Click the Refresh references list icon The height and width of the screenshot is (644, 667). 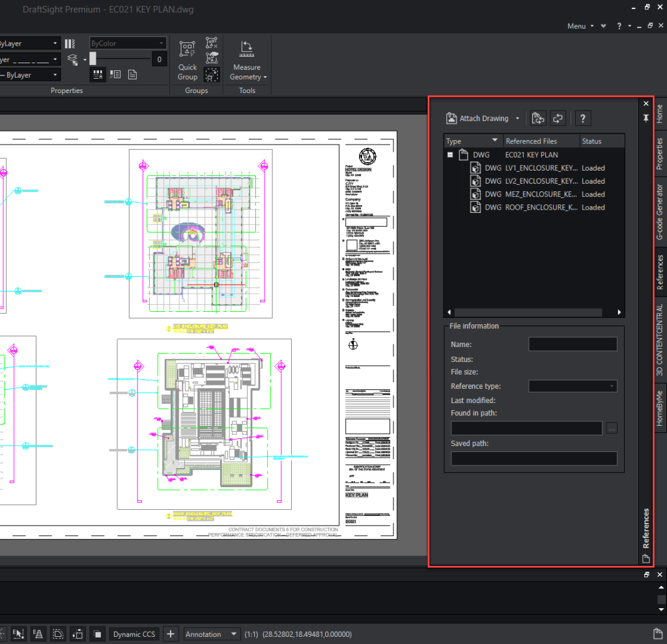pos(558,118)
